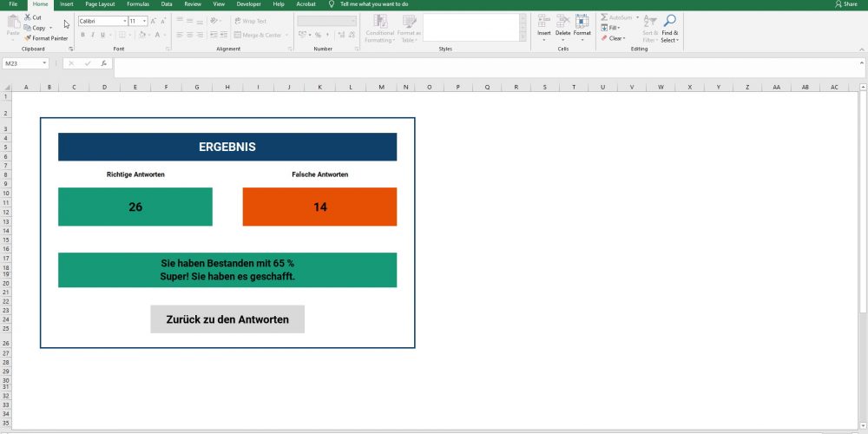Screen dimensions: 868x434
Task: Decrease font size with the smaller A
Action: pos(163,21)
